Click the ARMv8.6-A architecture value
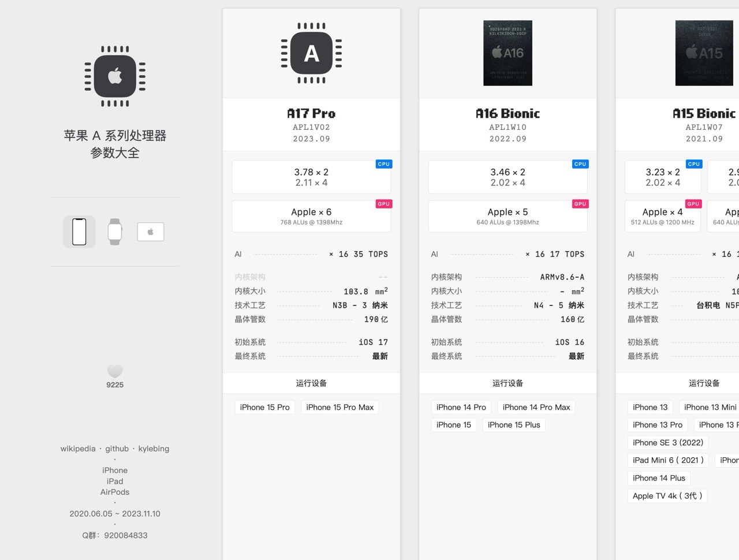739x560 pixels. tap(562, 277)
